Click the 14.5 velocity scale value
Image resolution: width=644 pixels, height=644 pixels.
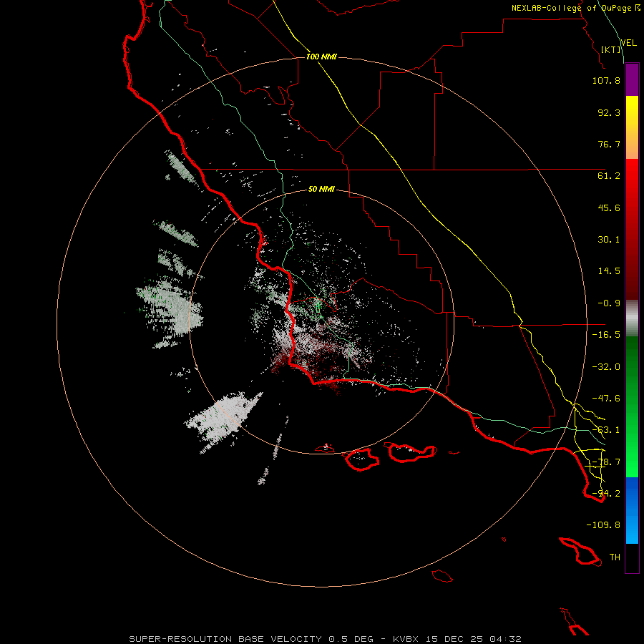pyautogui.click(x=609, y=271)
